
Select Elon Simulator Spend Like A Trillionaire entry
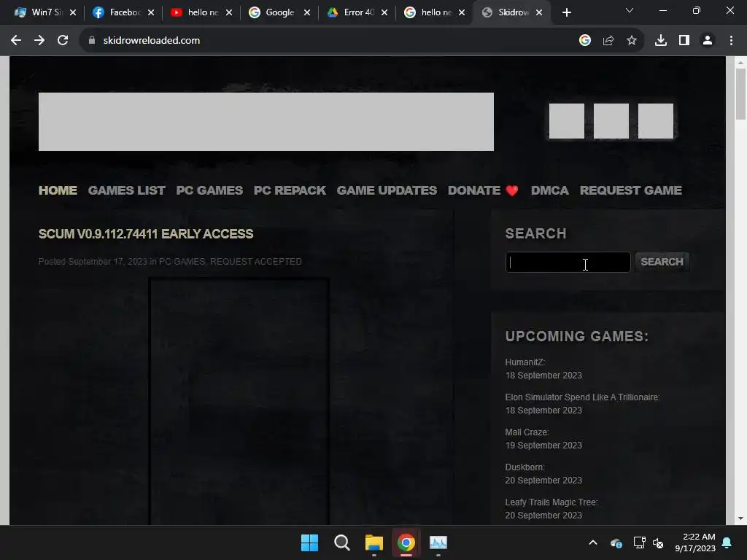[x=582, y=397]
